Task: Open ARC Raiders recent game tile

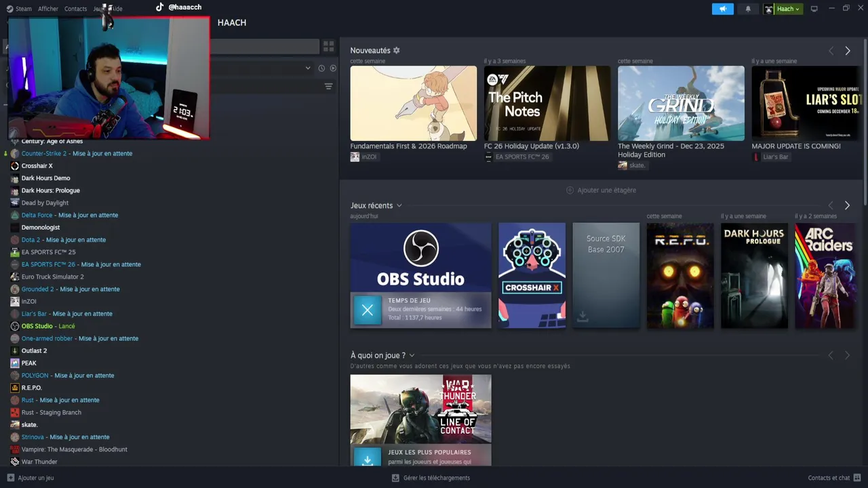Action: click(x=825, y=275)
